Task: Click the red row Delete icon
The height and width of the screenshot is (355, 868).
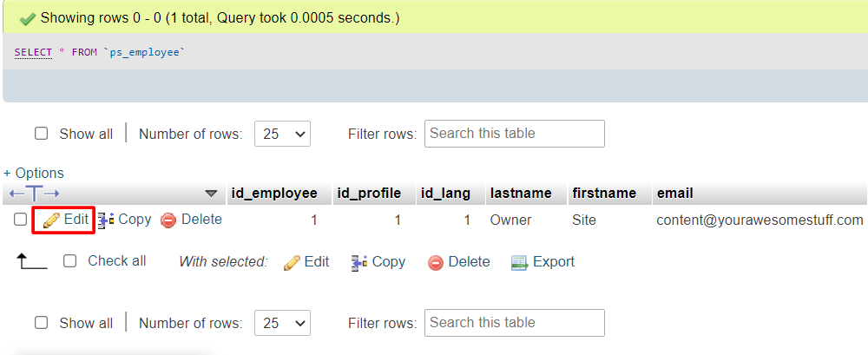Action: pos(168,220)
